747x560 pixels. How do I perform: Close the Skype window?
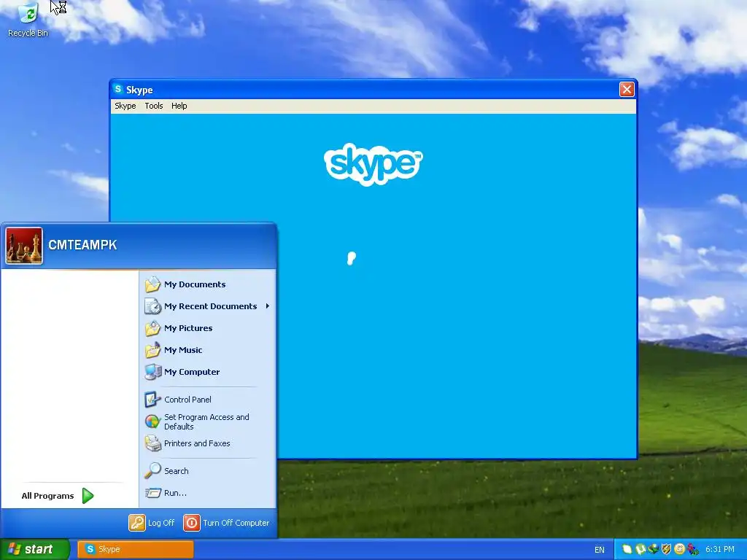pos(627,90)
